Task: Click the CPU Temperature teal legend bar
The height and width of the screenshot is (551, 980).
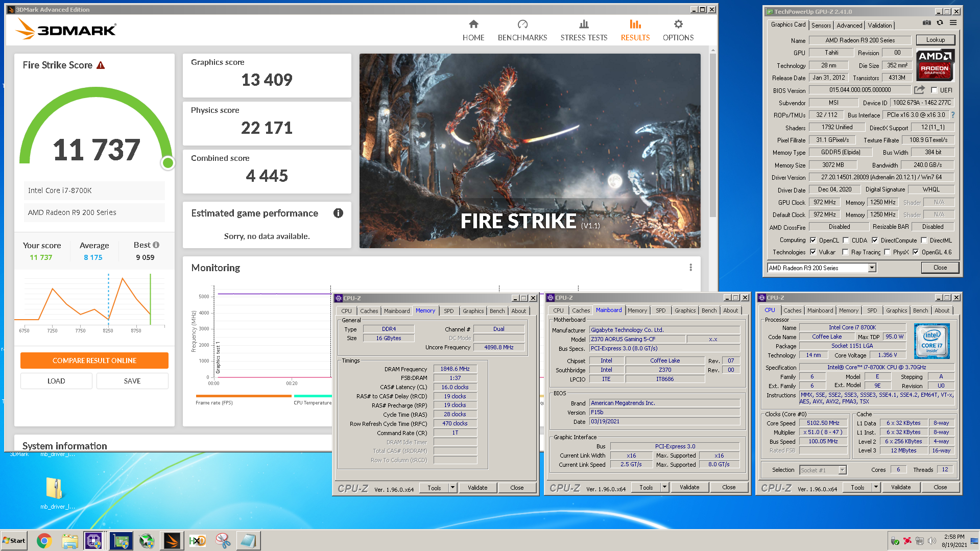Action: tap(313, 396)
